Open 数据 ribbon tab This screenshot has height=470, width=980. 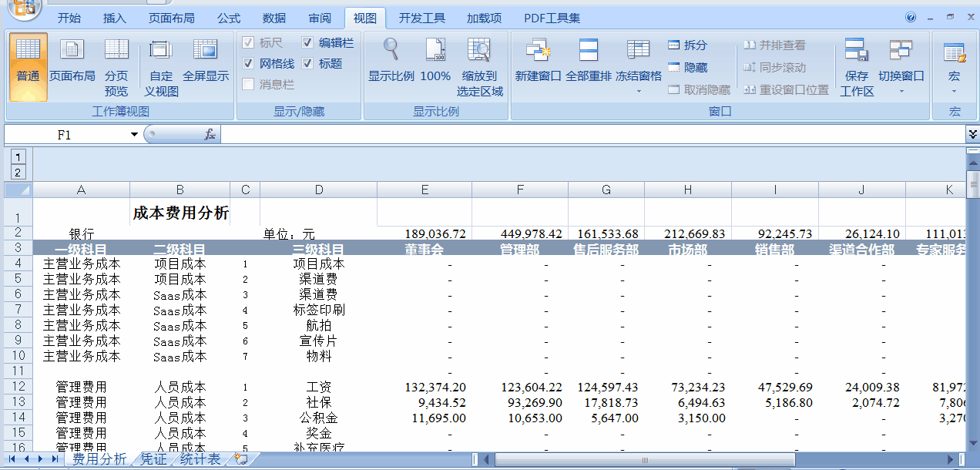pos(274,18)
